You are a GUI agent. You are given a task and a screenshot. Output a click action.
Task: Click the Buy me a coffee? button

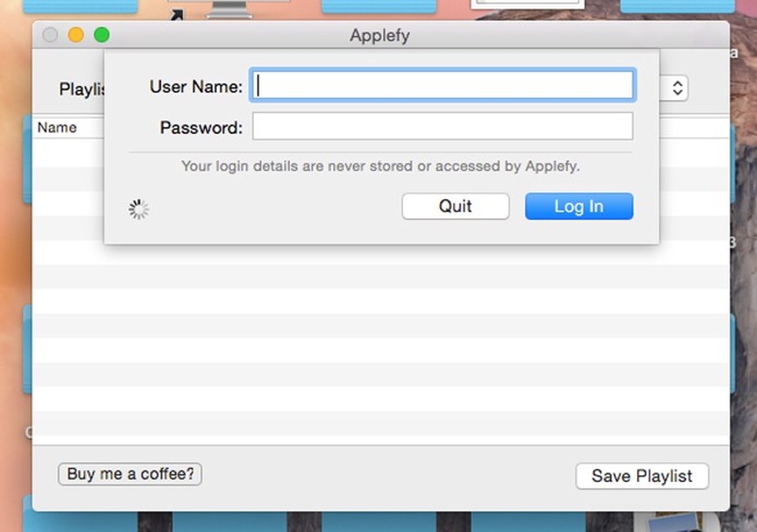click(x=130, y=474)
